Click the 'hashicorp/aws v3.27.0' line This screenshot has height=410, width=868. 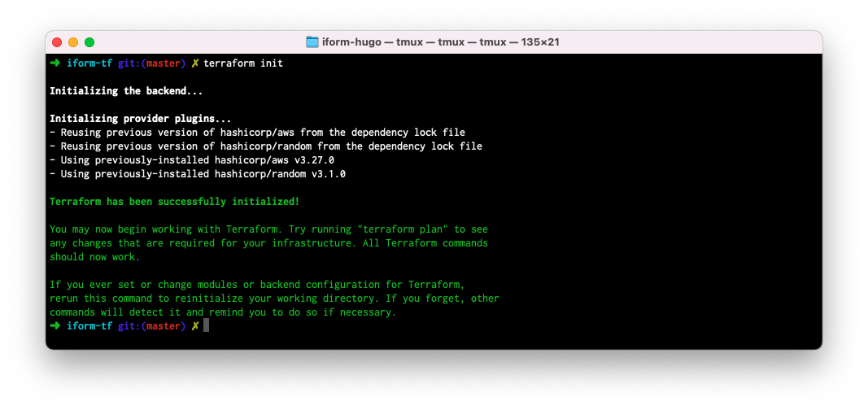(x=192, y=160)
